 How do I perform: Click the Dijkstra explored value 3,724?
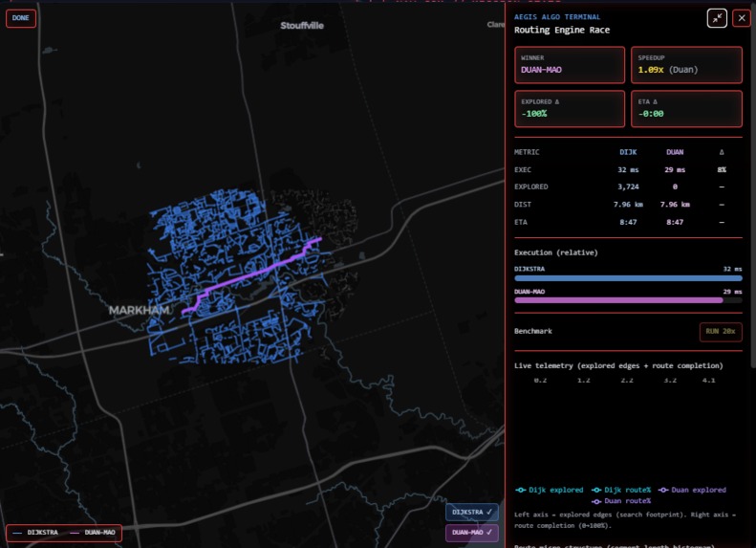click(628, 186)
